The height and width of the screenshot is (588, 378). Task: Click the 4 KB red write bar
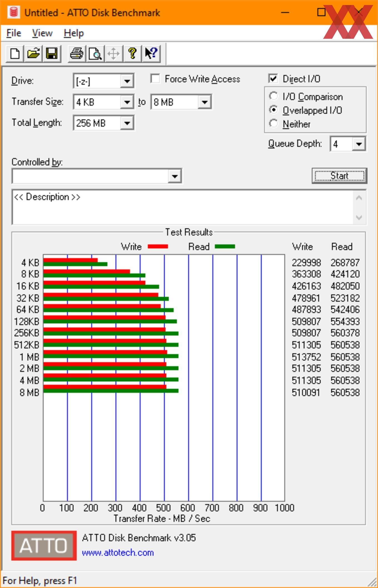click(71, 260)
